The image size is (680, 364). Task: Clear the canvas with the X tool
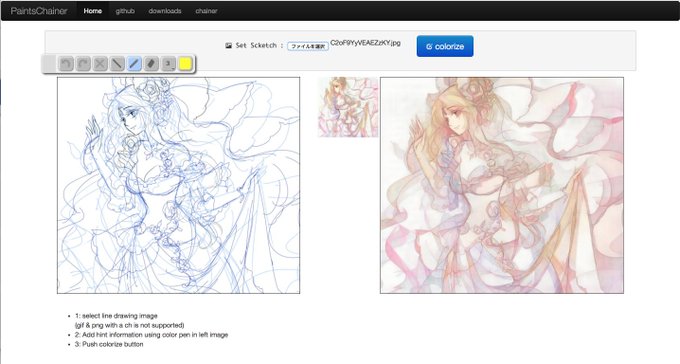pos(100,64)
